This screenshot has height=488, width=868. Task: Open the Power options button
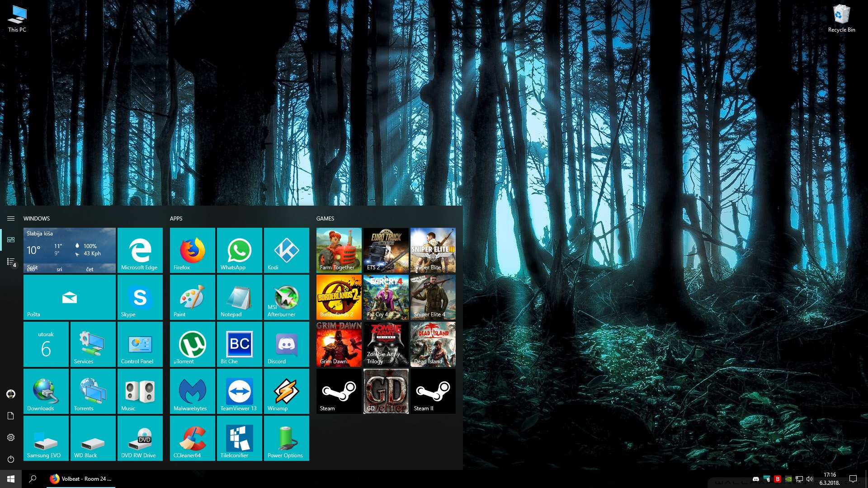click(x=11, y=459)
